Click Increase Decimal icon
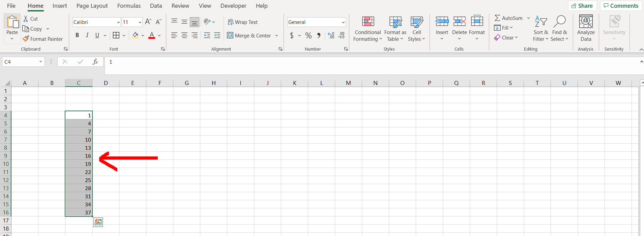The height and width of the screenshot is (236, 644). point(331,35)
